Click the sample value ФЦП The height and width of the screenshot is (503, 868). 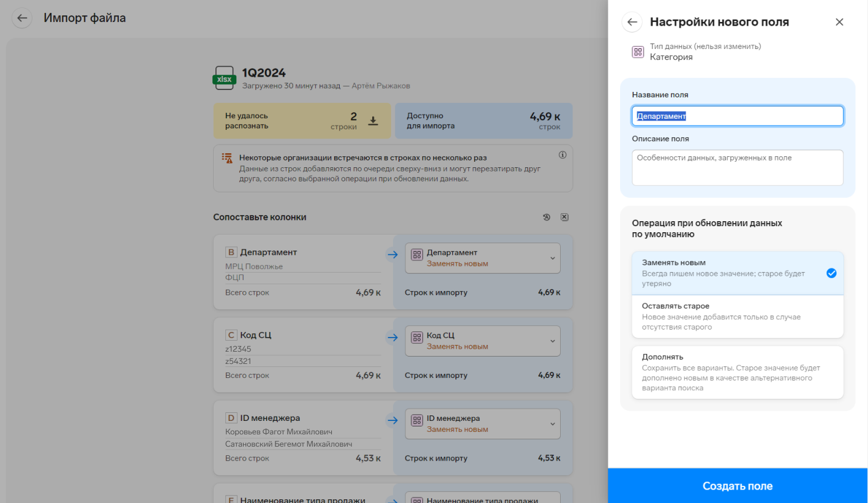[234, 278]
